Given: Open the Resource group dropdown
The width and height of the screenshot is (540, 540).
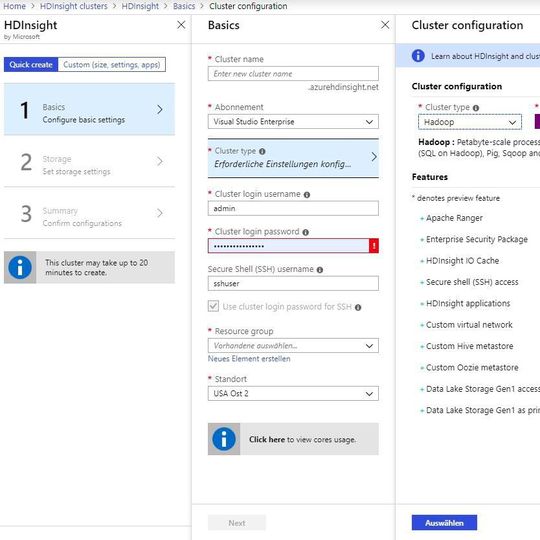Looking at the screenshot, I should (293, 345).
